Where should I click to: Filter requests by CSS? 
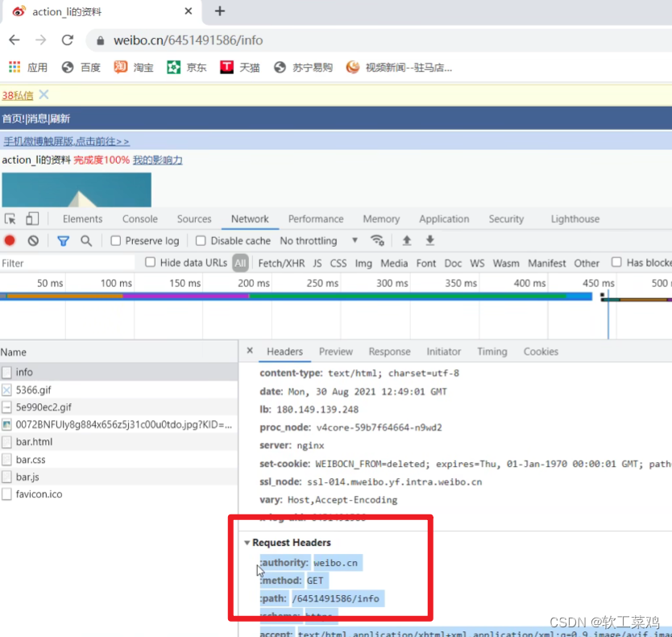tap(338, 263)
